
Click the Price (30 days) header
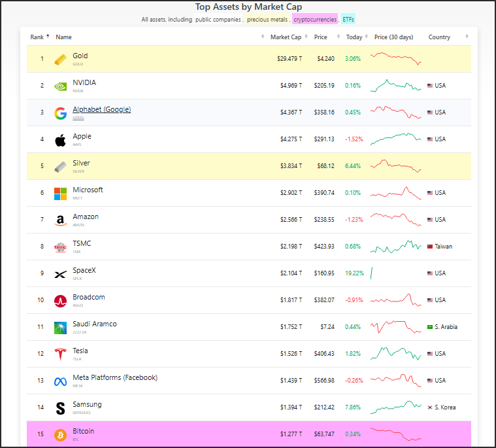(x=393, y=37)
